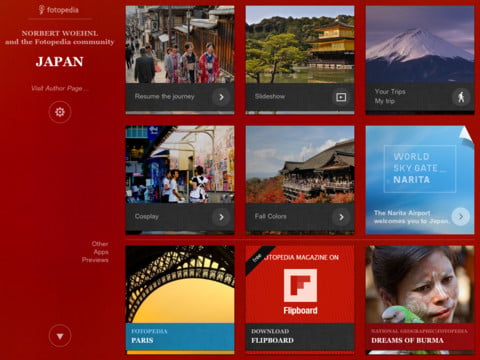Click the Flipboard logo icon

(x=300, y=286)
